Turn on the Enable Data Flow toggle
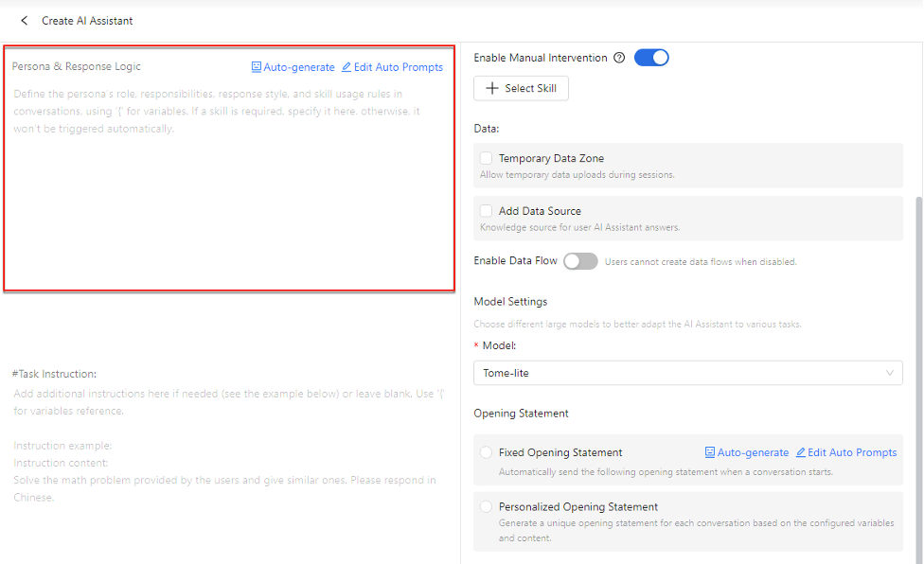This screenshot has width=924, height=564. click(x=580, y=261)
